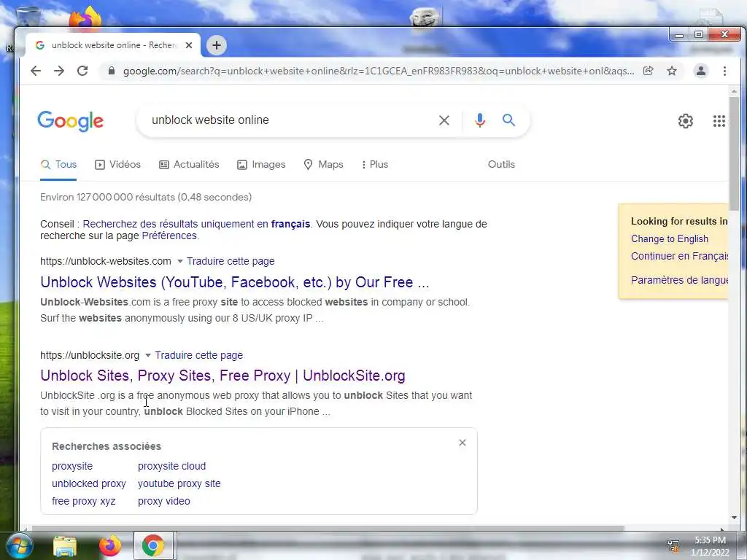Start voice search with the microphone
The image size is (747, 560).
pos(480,120)
